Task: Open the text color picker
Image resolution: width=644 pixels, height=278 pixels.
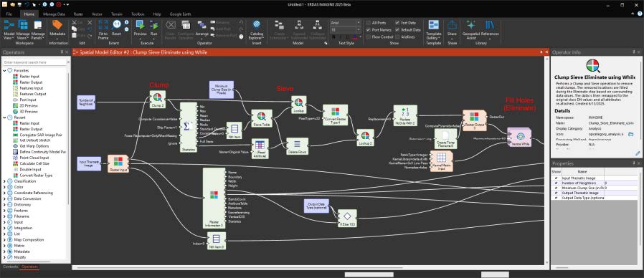Action: coord(355,37)
